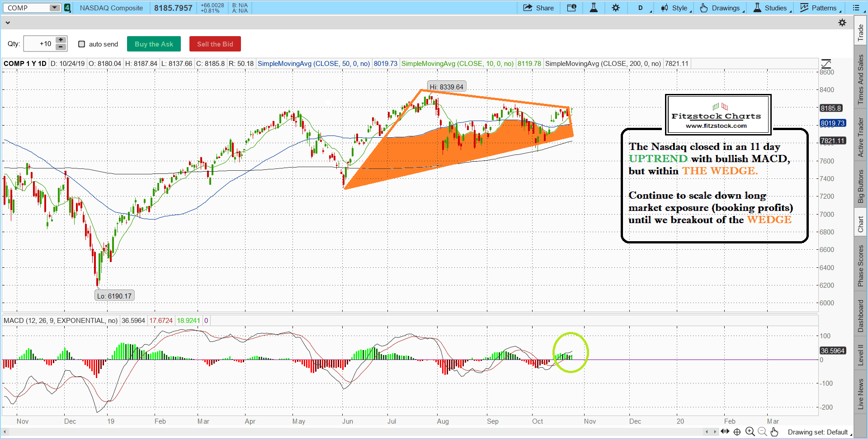This screenshot has width=868, height=439.
Task: Open the COMP symbol dropdown arrow
Action: point(54,8)
